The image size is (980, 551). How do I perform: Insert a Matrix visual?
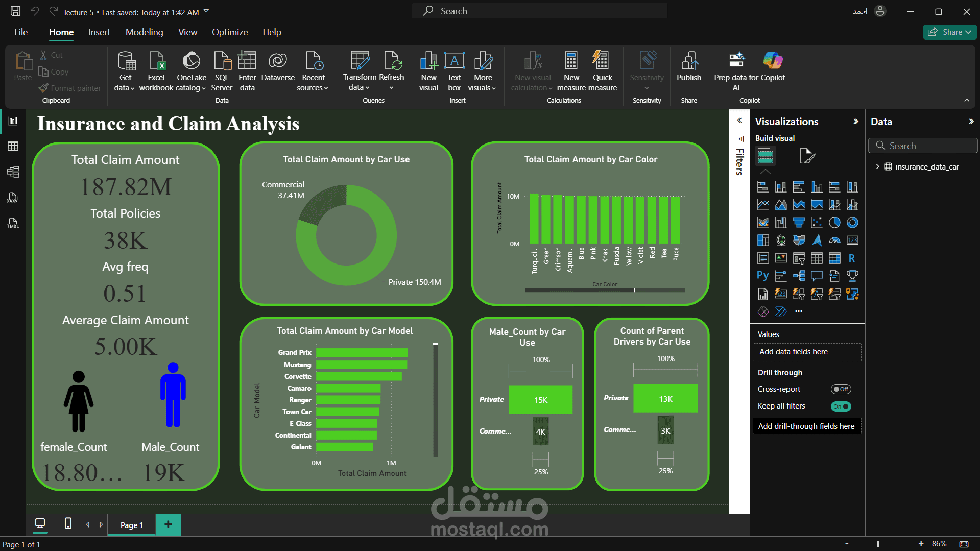834,258
